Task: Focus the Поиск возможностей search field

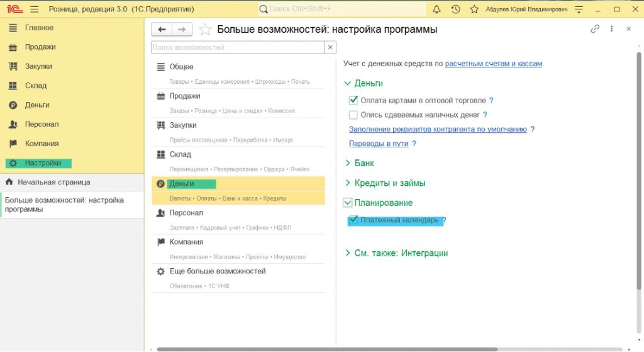Action: pos(238,47)
